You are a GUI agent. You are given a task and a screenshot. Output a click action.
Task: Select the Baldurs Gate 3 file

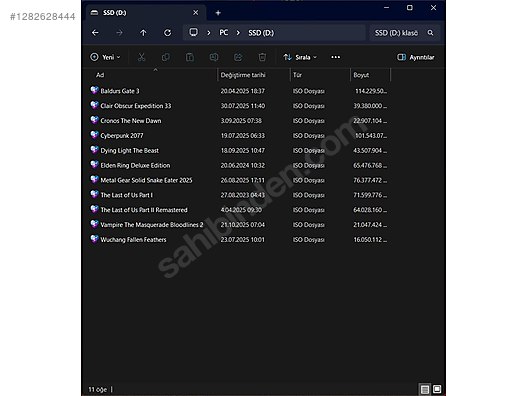click(x=120, y=91)
